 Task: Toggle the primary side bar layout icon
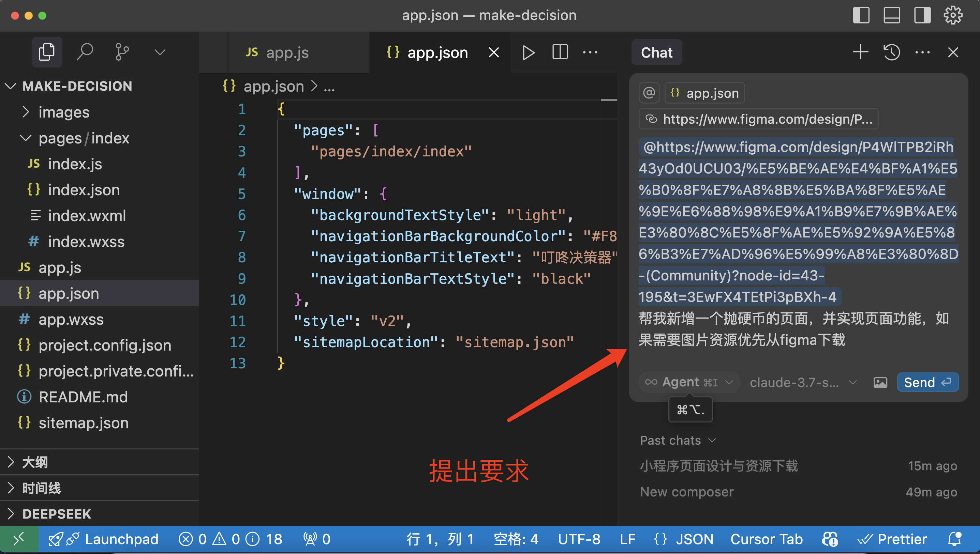(x=861, y=16)
